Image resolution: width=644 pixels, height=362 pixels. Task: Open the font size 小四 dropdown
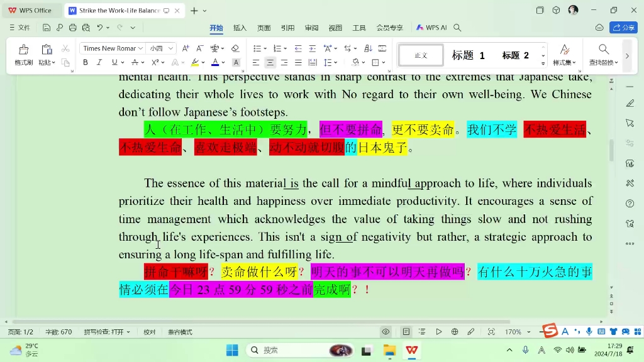170,48
